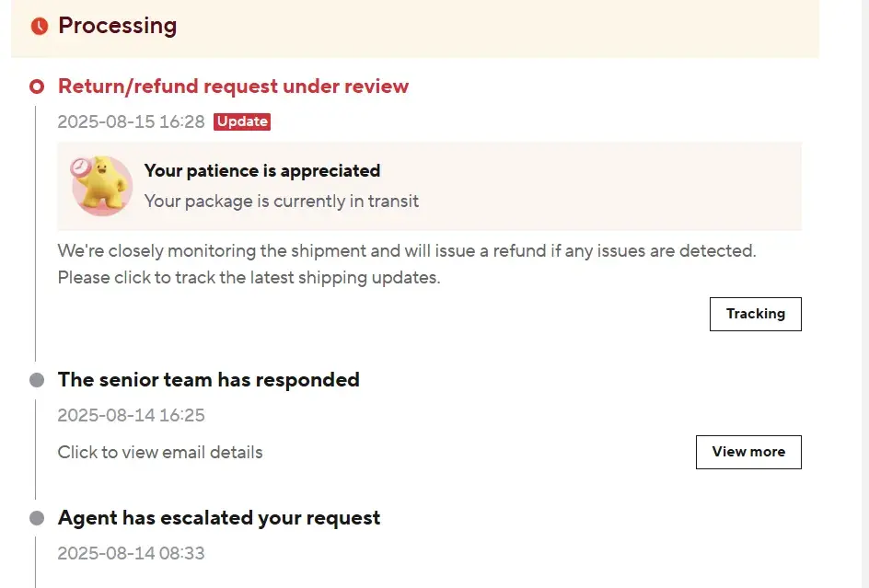Click the 2025-08-14 08:33 timestamp
This screenshot has width=869, height=588.
tap(131, 553)
